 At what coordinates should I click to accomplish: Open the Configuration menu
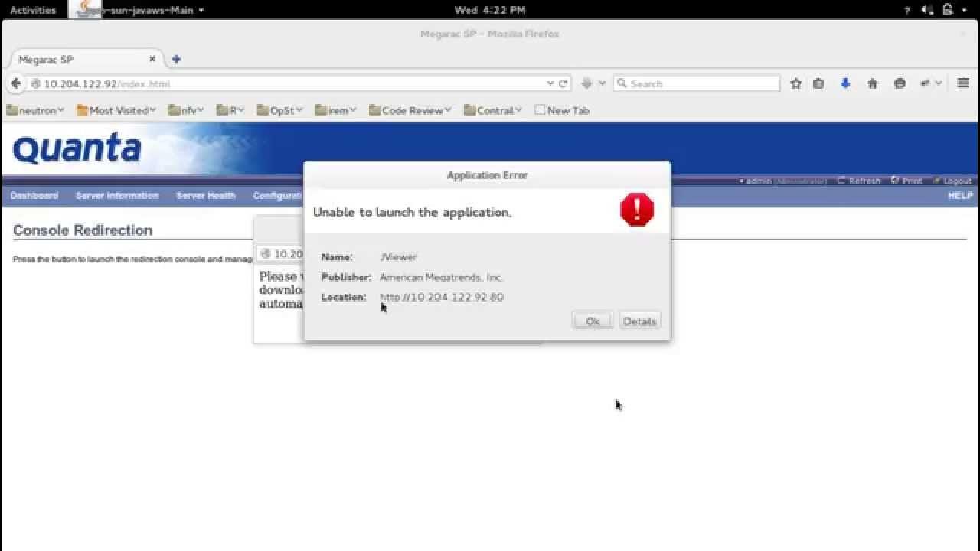tap(278, 196)
